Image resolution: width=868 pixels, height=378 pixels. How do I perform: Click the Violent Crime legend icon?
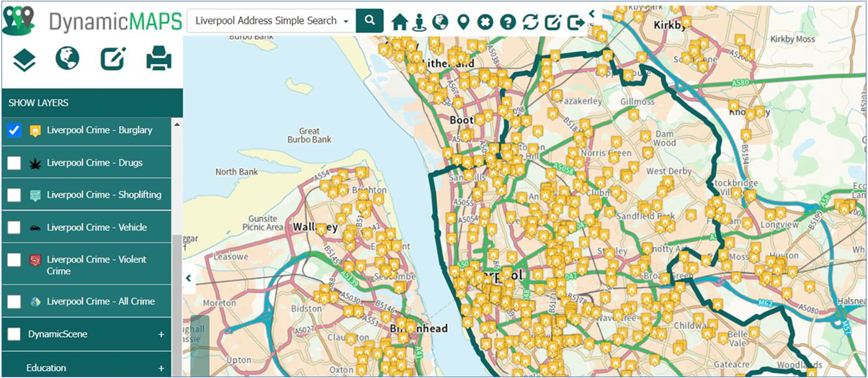point(35,260)
